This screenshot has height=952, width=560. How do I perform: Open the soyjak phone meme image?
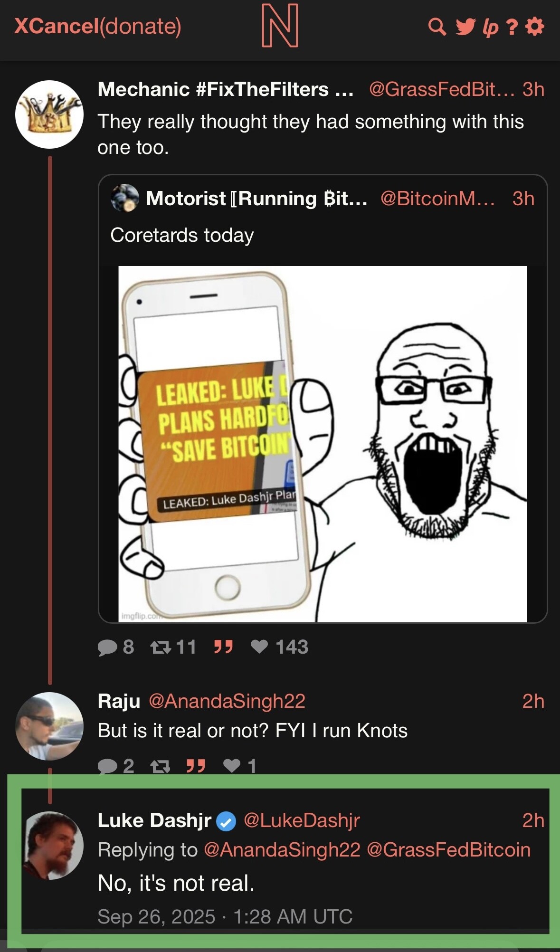[x=322, y=444]
